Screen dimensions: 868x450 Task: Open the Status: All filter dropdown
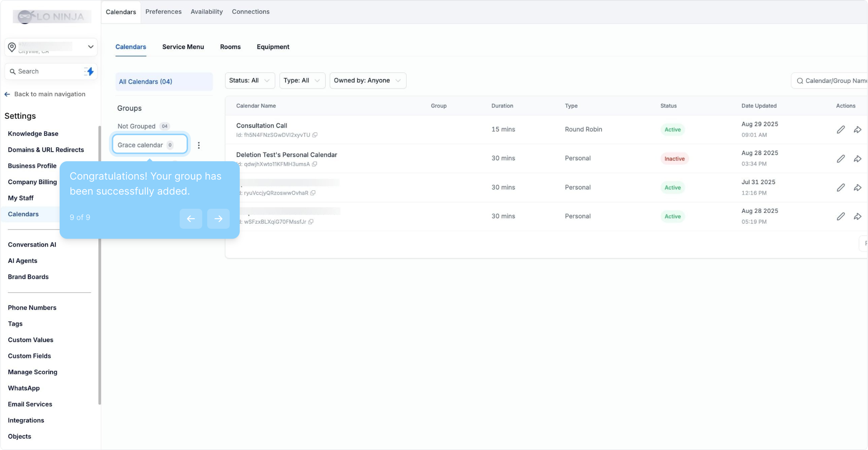(250, 80)
